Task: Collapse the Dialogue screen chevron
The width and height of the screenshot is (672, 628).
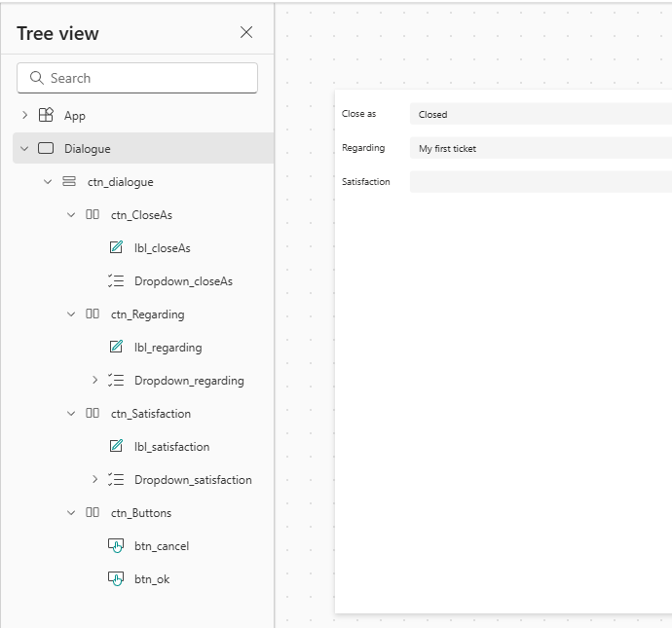Action: tap(24, 149)
